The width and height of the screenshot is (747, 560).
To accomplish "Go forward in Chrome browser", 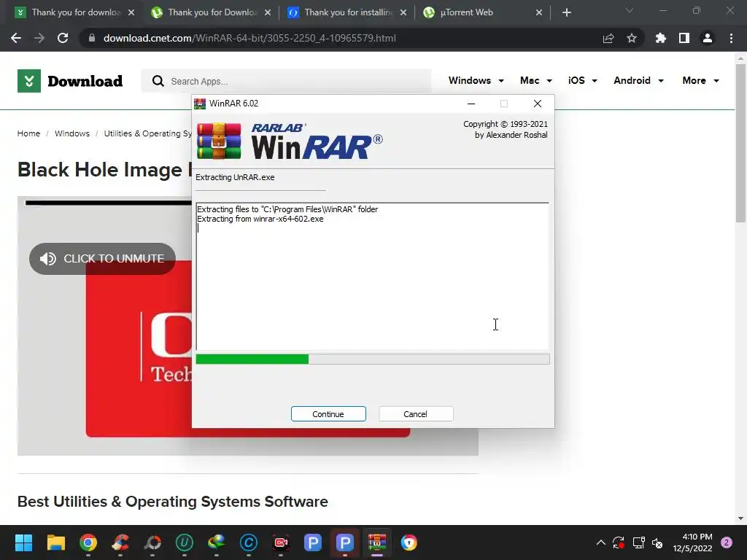I will (39, 38).
